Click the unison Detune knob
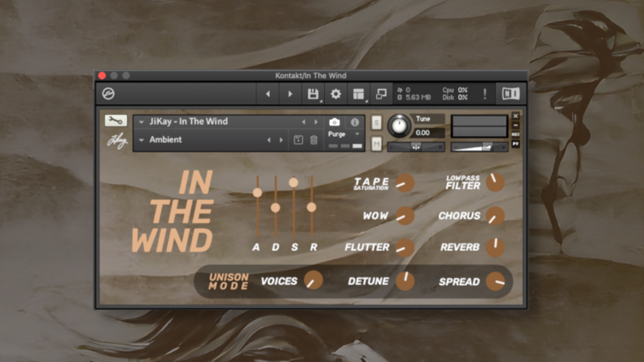Viewport: 644px width, 362px height. [x=405, y=281]
